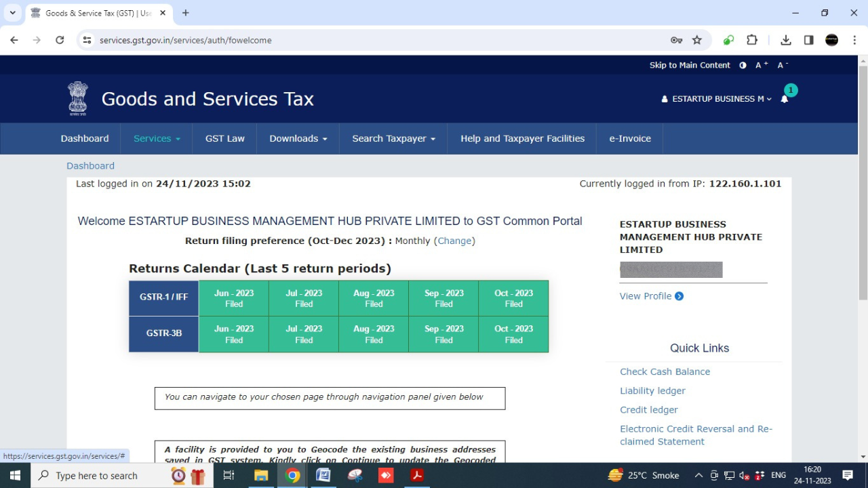Click the notification bell icon
868x488 pixels.
[x=785, y=99]
